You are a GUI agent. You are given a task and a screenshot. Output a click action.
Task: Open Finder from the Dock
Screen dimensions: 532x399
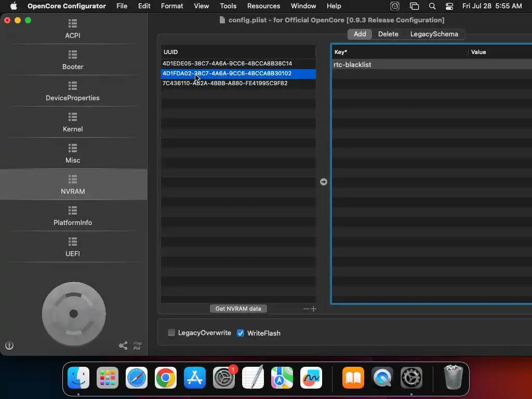click(x=78, y=378)
